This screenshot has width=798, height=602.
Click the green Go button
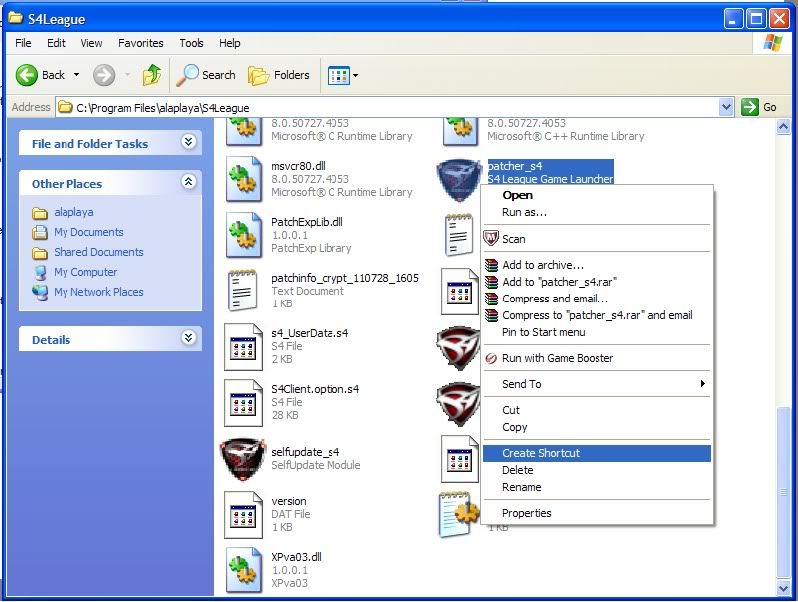point(759,107)
